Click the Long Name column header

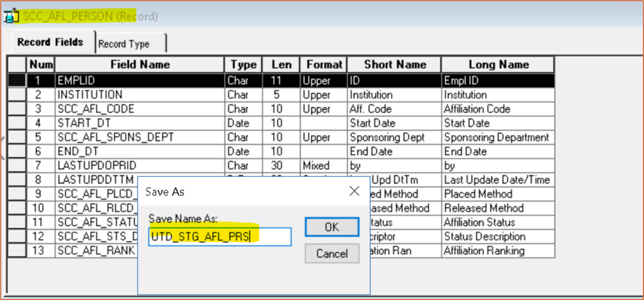(x=498, y=65)
